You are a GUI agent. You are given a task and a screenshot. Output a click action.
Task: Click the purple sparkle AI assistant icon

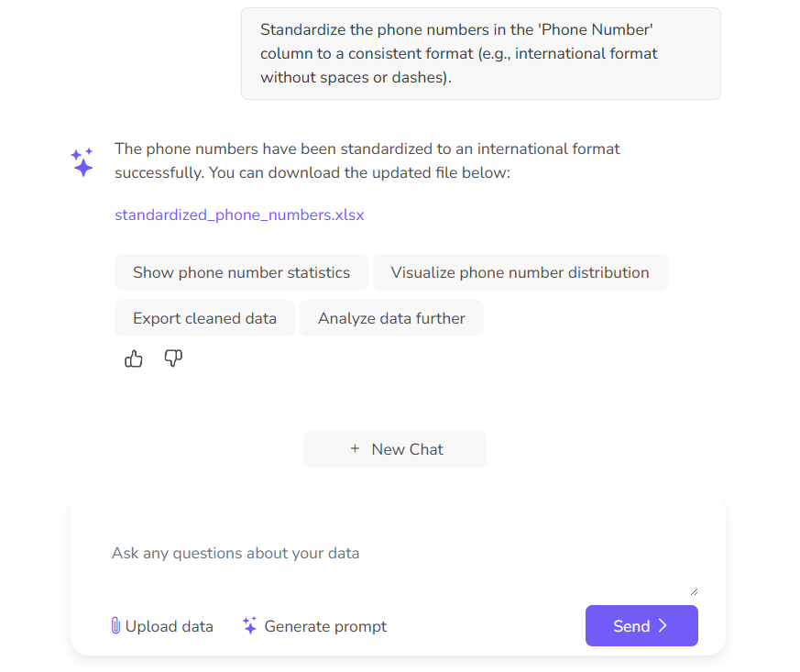(81, 160)
